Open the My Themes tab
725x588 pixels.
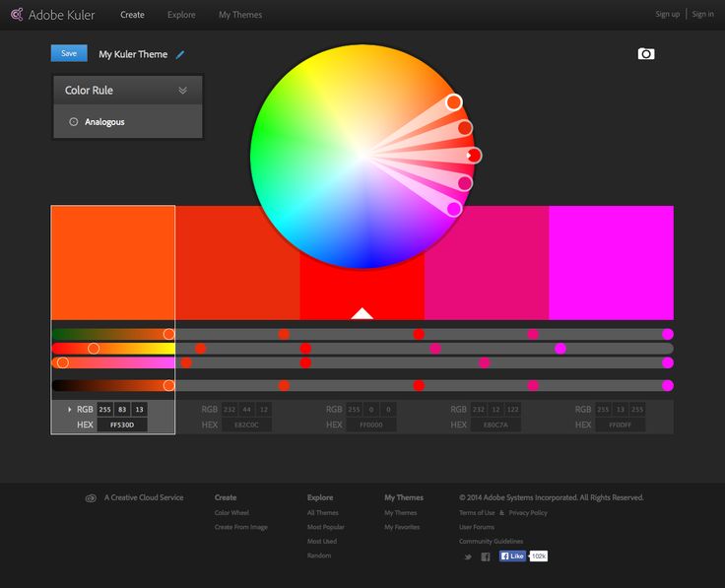pos(240,15)
